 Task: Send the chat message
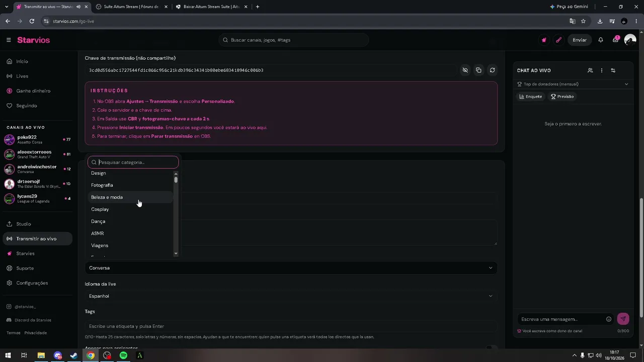[x=623, y=319]
